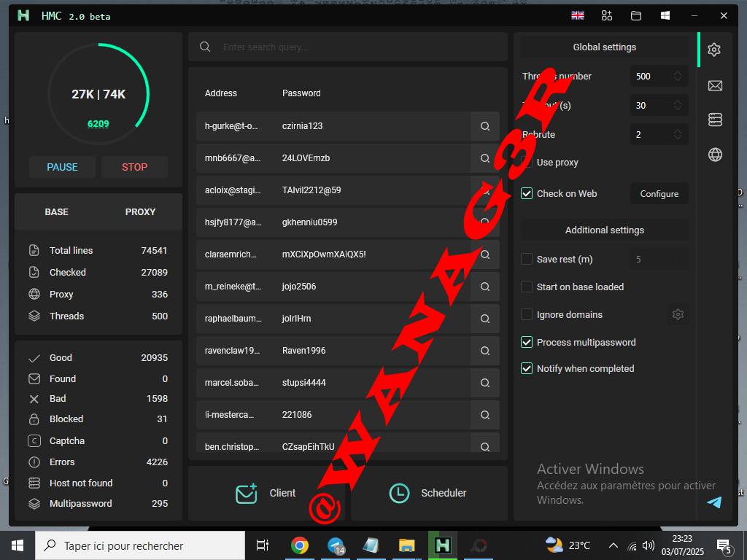Open the globe panel in right sidebar
The height and width of the screenshot is (560, 747).
715,155
